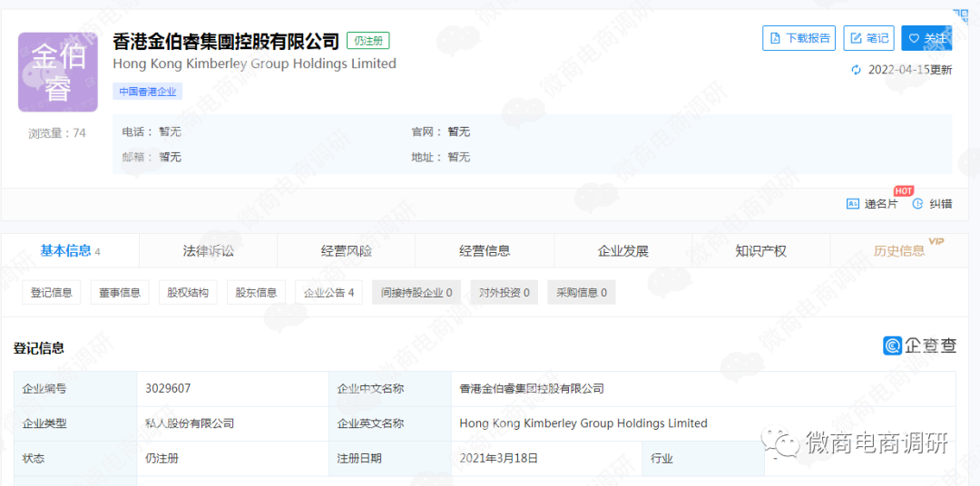Select the 登记信息 sub-tab

51,292
